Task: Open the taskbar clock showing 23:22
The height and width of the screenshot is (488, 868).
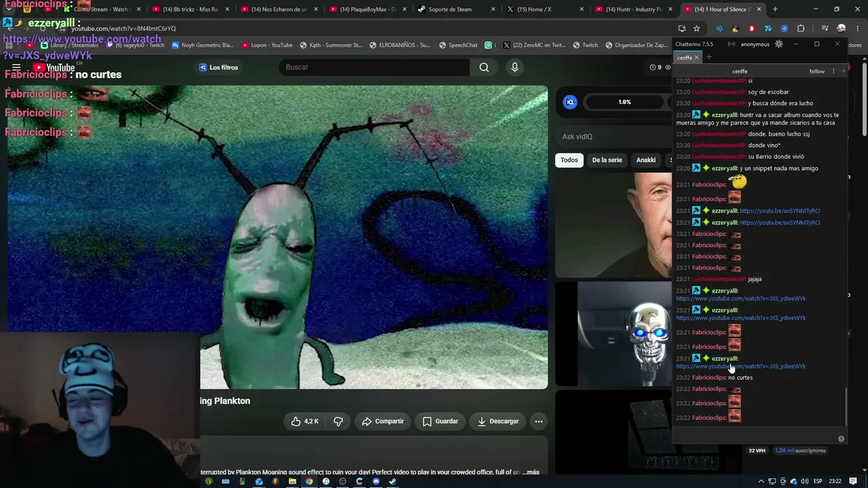Action: 835,481
